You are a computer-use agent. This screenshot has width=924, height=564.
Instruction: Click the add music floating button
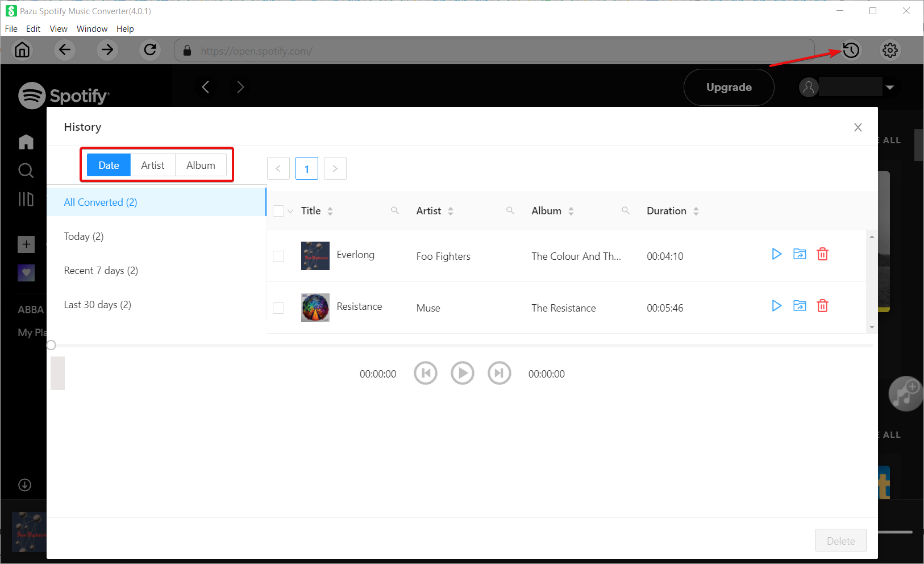point(906,393)
